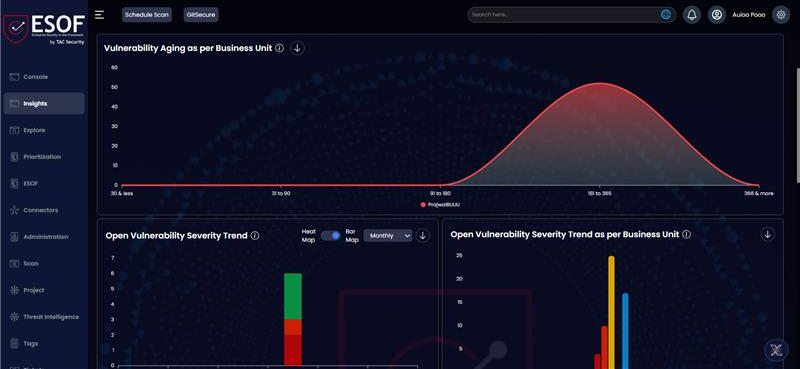Open Threat Intelligence in sidebar
The image size is (800, 369).
click(44, 317)
